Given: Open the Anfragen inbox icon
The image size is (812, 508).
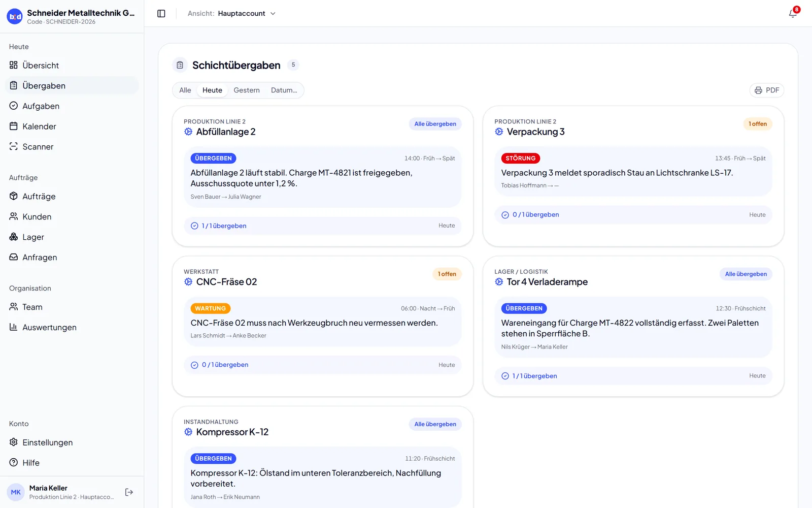Looking at the screenshot, I should tap(14, 257).
